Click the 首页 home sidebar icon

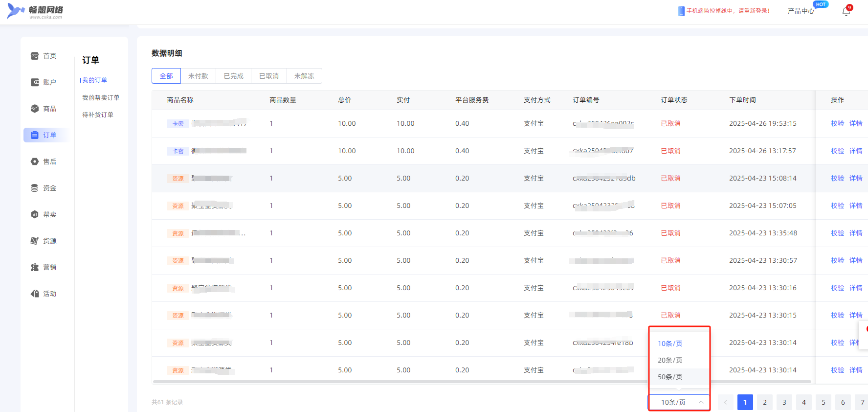[35, 56]
